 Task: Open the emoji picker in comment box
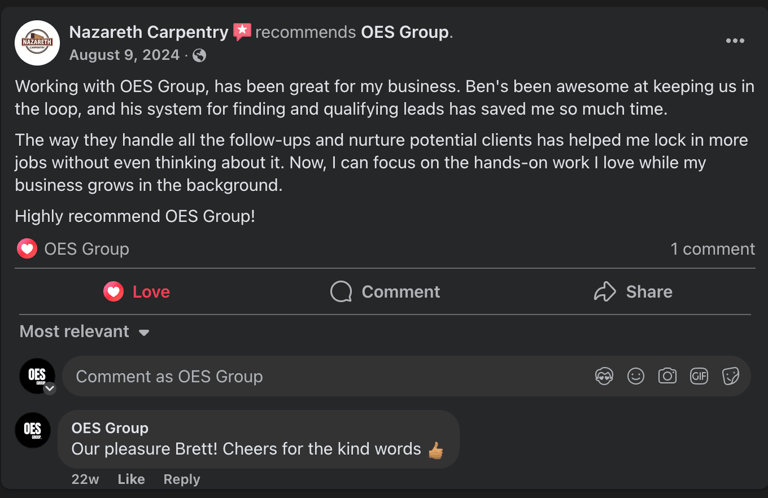[x=636, y=376]
